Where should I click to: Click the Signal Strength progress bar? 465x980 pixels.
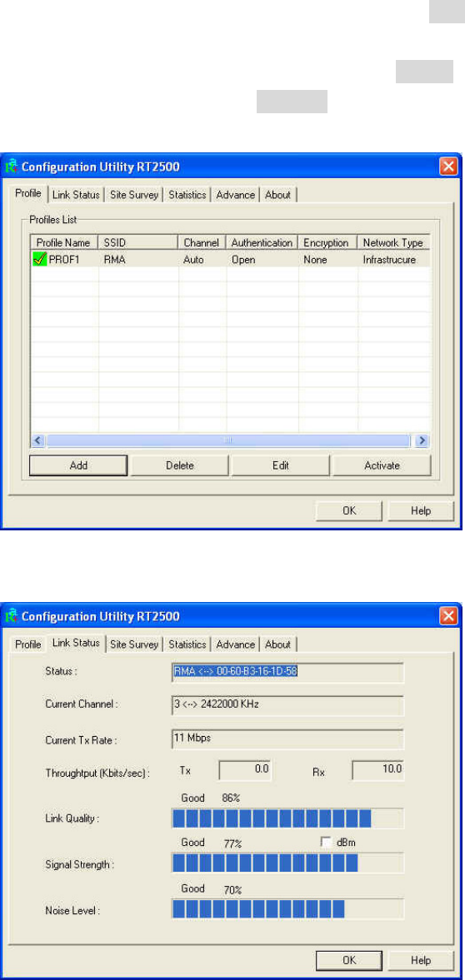point(287,863)
